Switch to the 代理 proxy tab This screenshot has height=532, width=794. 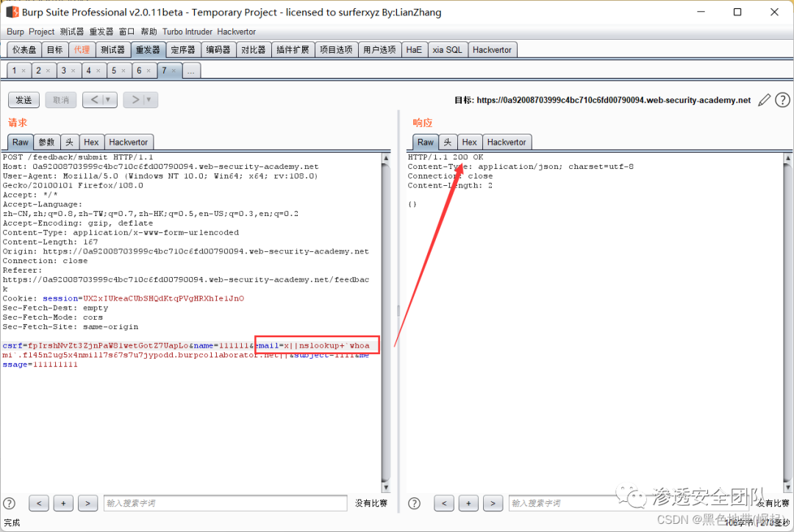[x=82, y=50]
